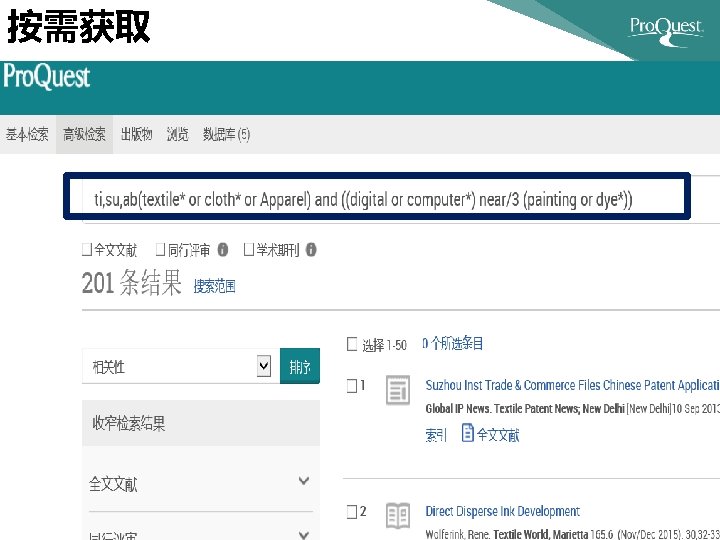Select result 1 checkbox
The height and width of the screenshot is (540, 720).
tap(352, 386)
